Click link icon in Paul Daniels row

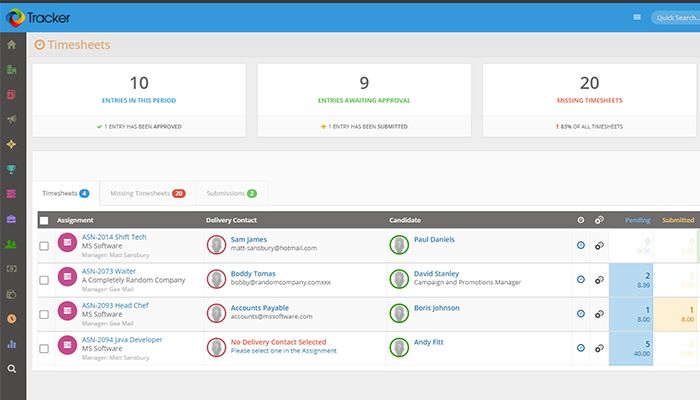599,246
